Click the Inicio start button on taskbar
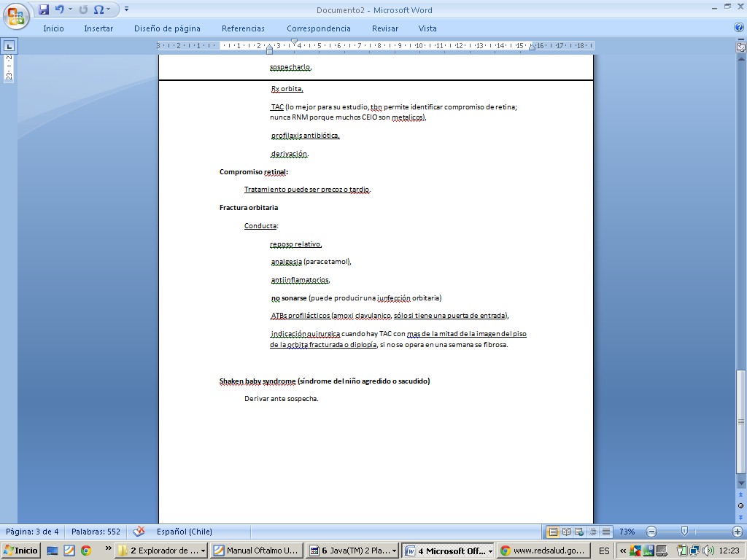This screenshot has height=560, width=747. click(x=21, y=551)
